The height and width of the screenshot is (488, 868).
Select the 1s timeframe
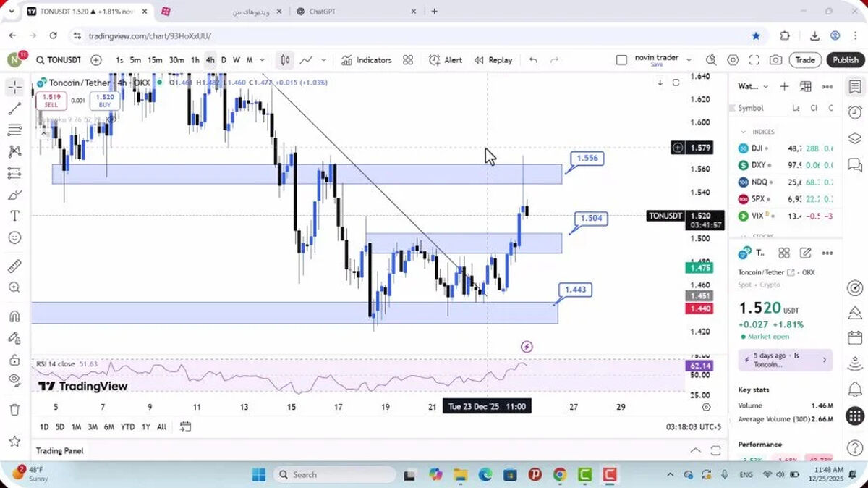tap(119, 60)
